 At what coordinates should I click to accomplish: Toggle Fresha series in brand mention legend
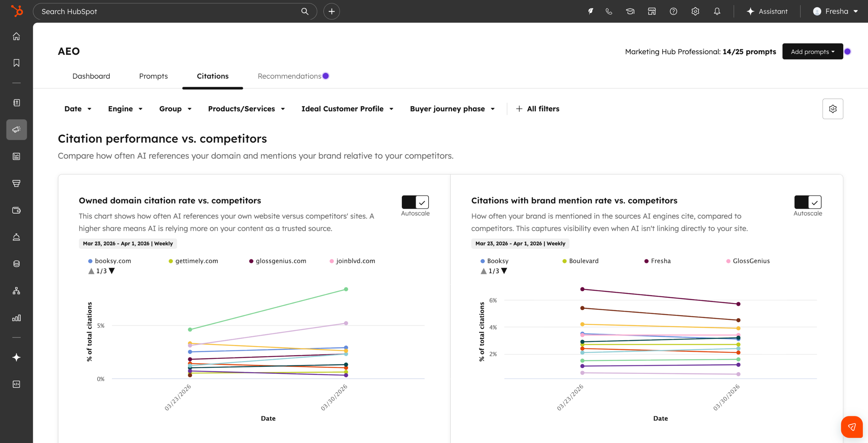coord(657,261)
